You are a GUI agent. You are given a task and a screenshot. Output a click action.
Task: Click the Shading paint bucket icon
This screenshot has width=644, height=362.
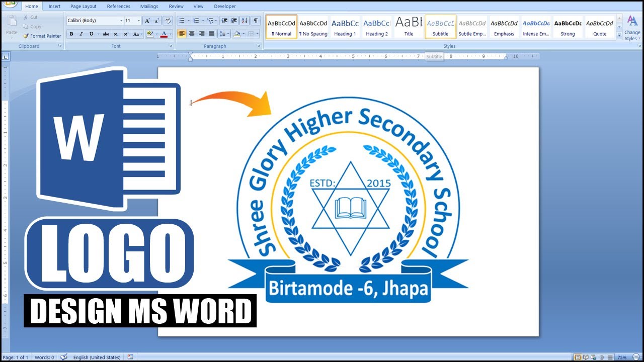[237, 34]
